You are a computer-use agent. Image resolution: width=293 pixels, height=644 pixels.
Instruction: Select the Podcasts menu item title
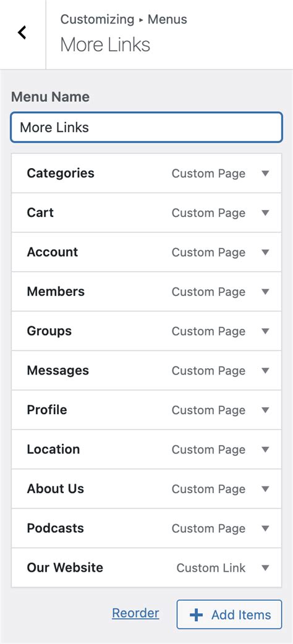(55, 528)
